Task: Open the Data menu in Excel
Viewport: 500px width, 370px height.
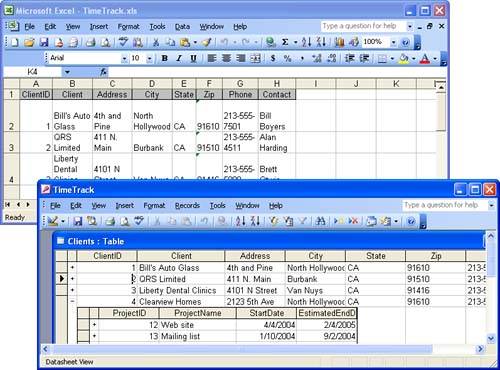Action: [x=182, y=27]
